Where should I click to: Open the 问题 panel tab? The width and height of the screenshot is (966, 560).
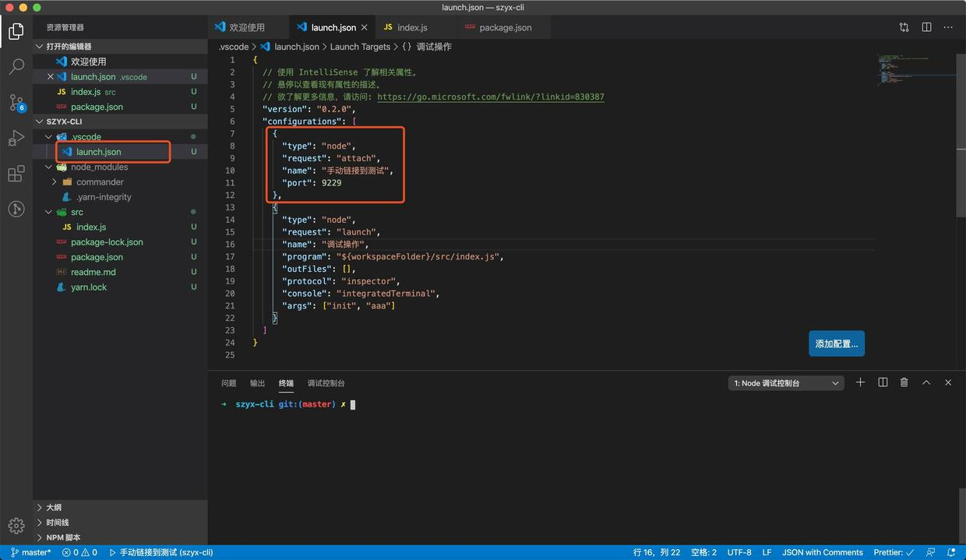click(x=228, y=383)
